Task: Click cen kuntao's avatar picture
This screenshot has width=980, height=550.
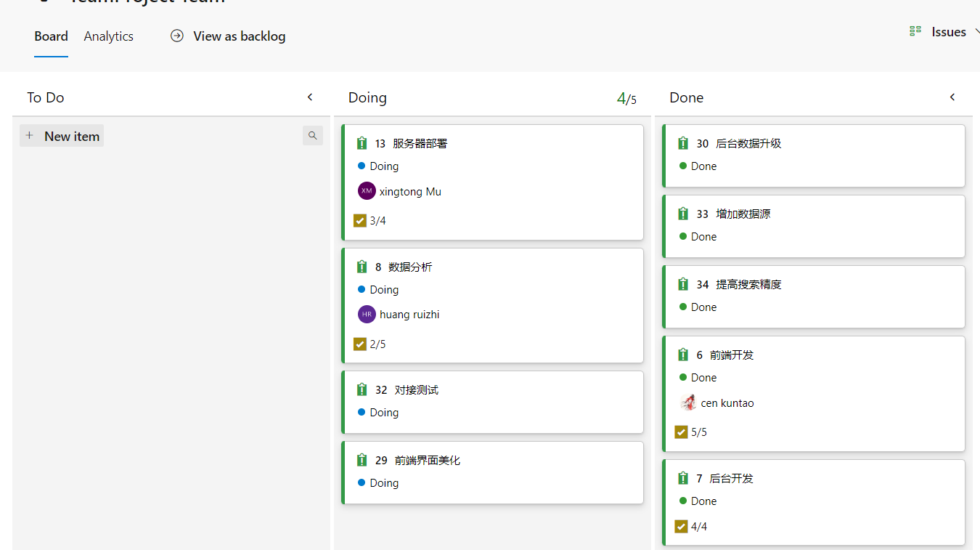Action: 688,403
